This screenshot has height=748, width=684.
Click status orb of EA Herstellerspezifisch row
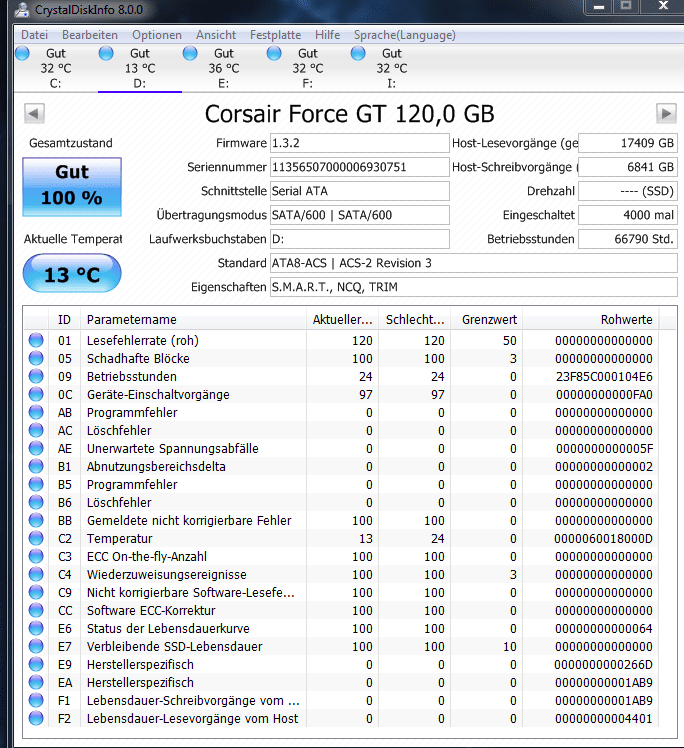(36, 682)
